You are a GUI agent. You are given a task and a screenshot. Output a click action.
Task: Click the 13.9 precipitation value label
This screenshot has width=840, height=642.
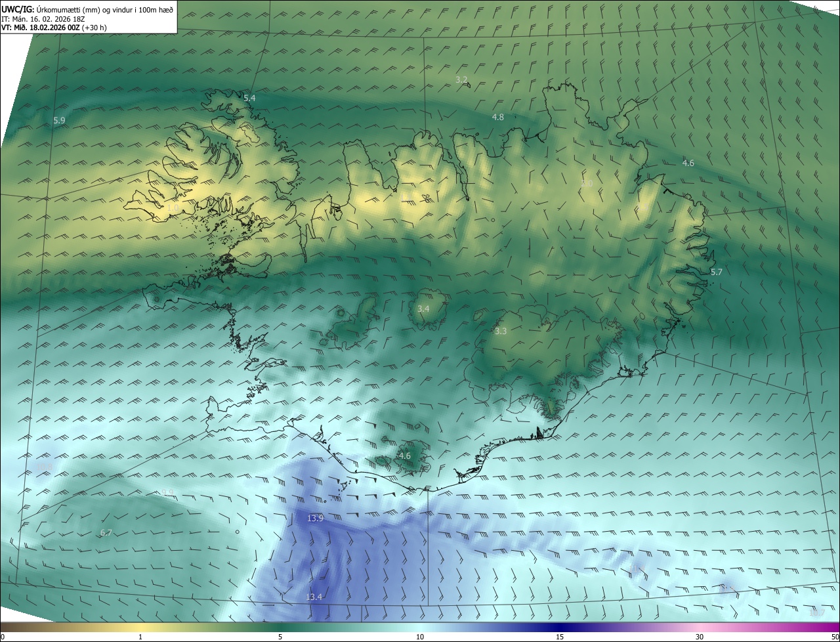click(x=315, y=519)
